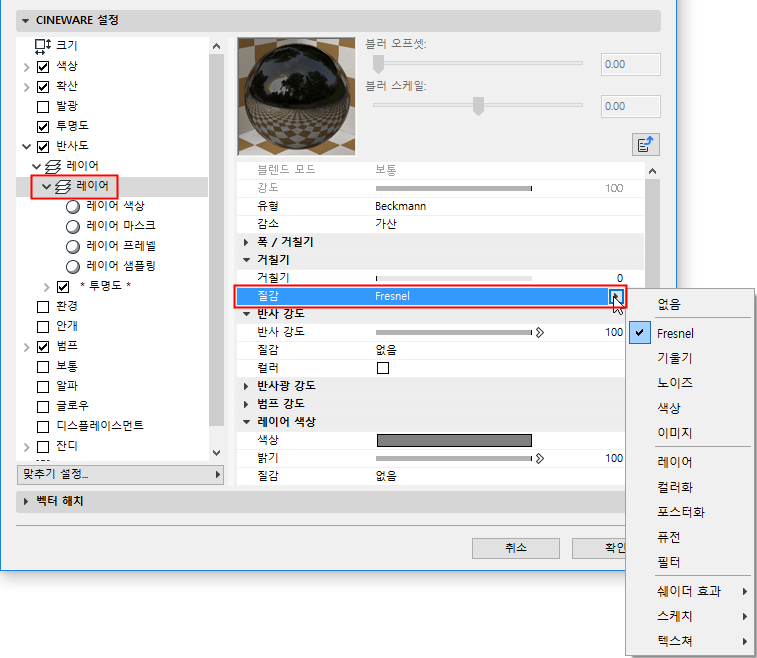Click the 취소 cancel button
The width and height of the screenshot is (757, 658).
[516, 548]
